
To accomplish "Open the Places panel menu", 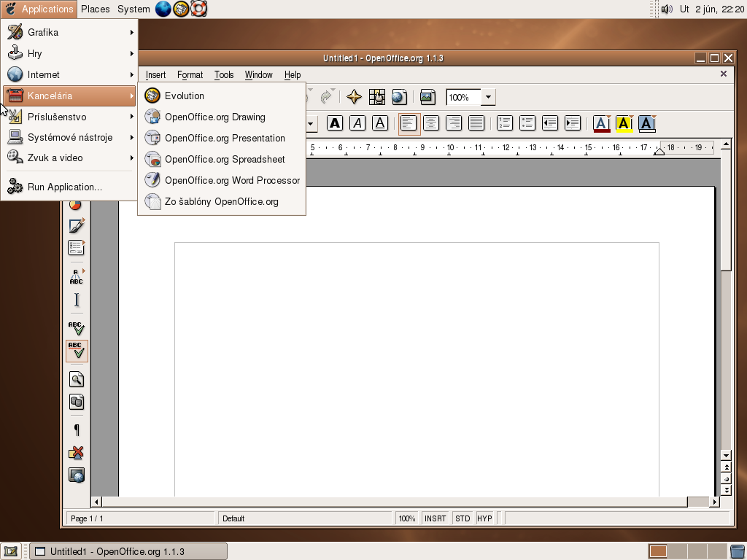I will pos(96,9).
